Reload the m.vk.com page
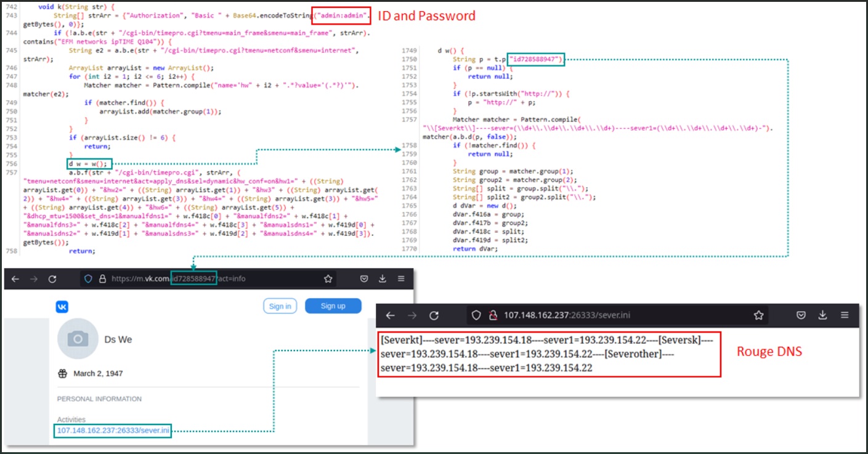868x454 pixels. [53, 278]
